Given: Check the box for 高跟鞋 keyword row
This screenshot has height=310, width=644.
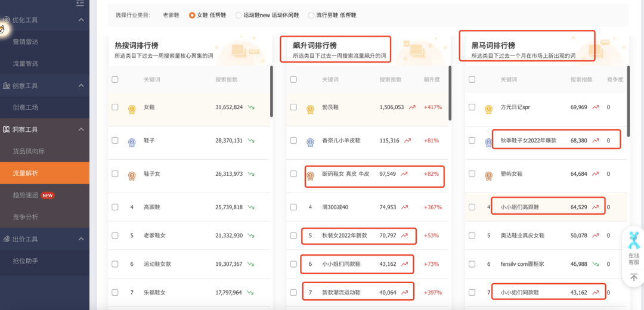Looking at the screenshot, I should 115,207.
